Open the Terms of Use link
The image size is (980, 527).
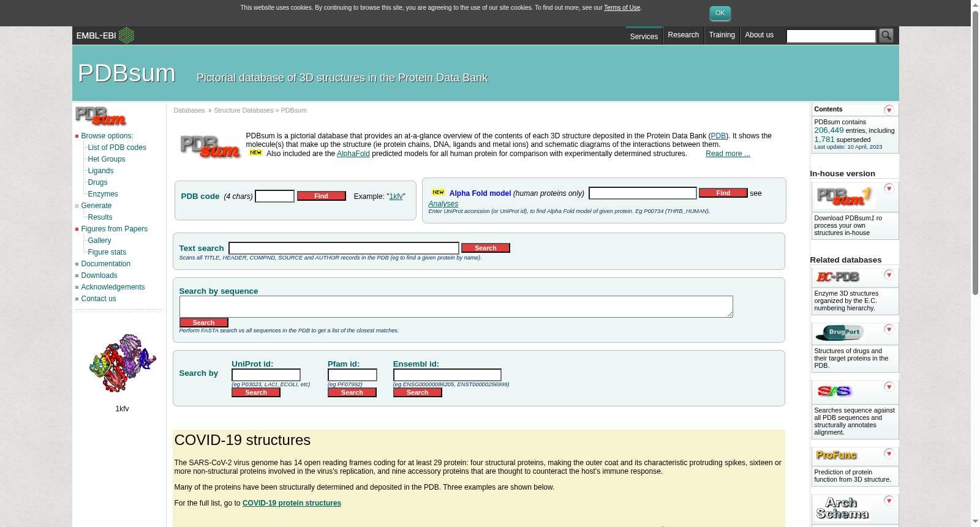tap(622, 8)
